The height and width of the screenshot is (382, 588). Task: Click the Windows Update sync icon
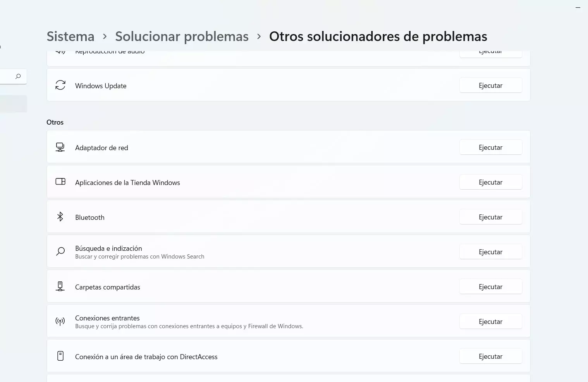pos(60,85)
